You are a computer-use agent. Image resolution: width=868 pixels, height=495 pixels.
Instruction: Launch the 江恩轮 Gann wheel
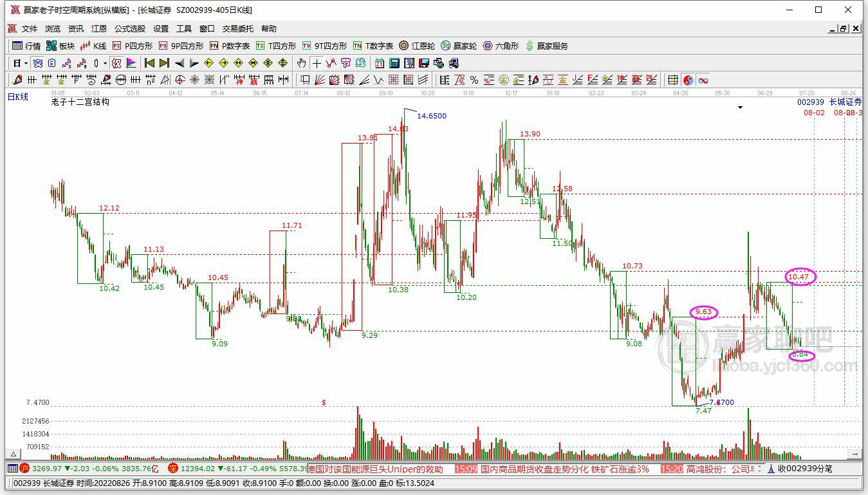click(x=417, y=46)
